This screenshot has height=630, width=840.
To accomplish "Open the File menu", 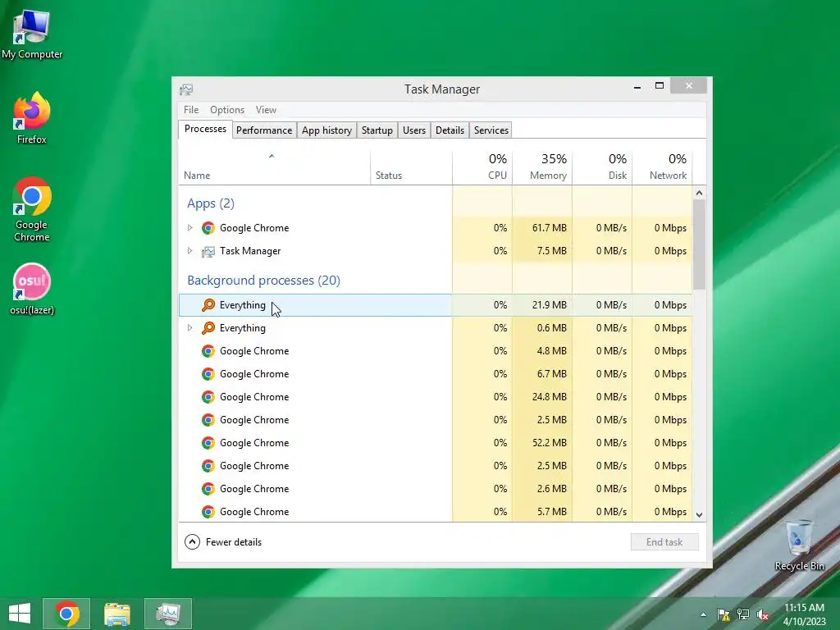I will pyautogui.click(x=191, y=110).
